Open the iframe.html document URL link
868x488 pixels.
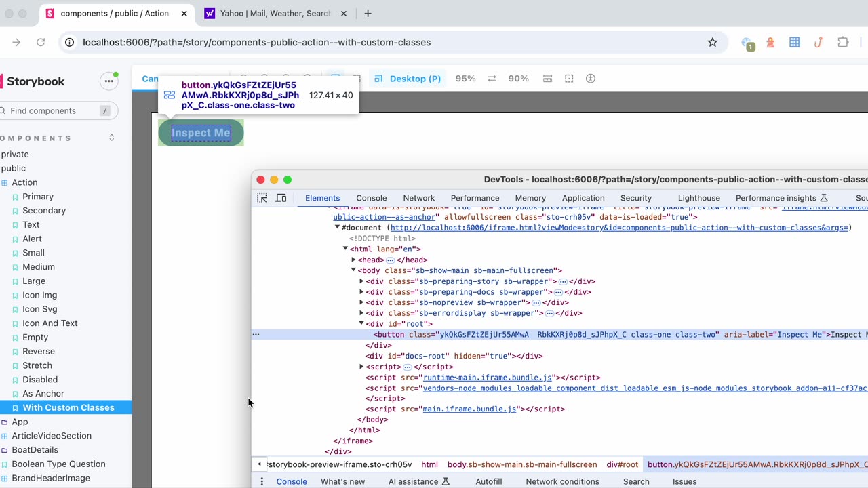pos(619,228)
